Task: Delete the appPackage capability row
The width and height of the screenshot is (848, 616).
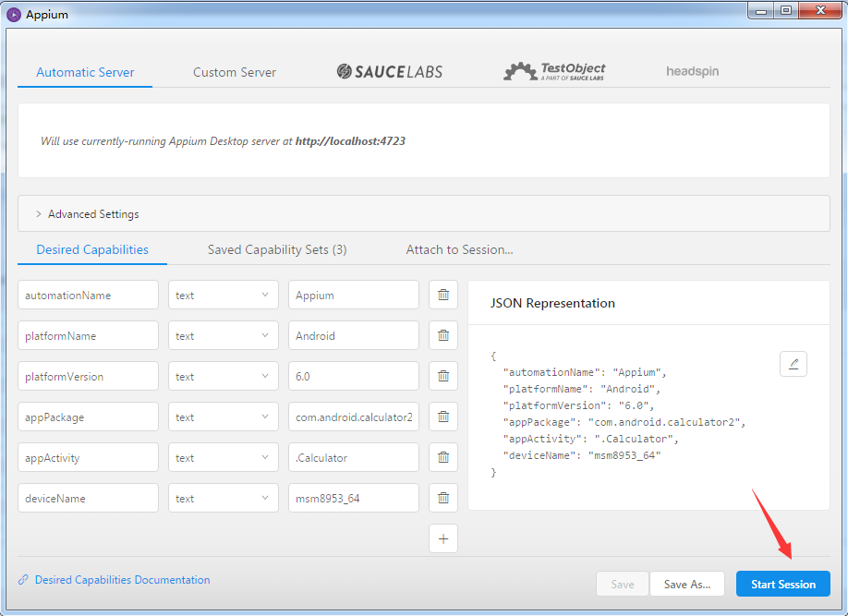Action: point(442,417)
